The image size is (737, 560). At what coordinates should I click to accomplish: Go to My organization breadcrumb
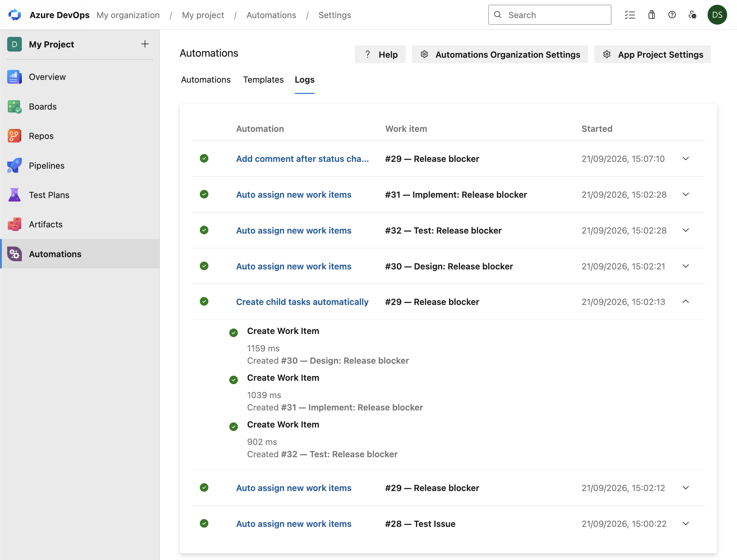coord(128,15)
